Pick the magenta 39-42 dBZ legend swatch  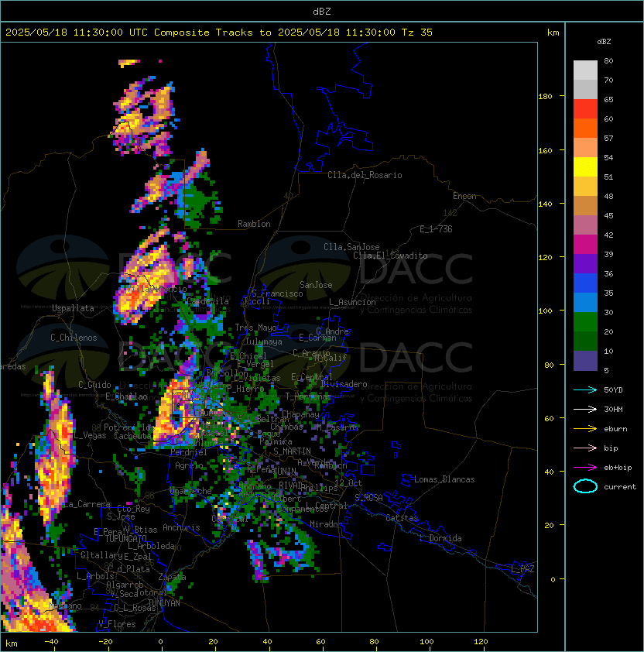(585, 245)
